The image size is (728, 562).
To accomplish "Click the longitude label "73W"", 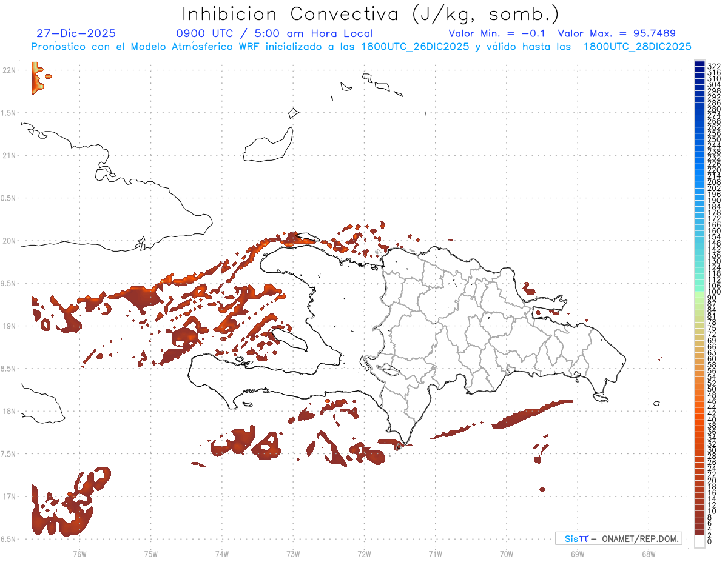I will tap(293, 554).
